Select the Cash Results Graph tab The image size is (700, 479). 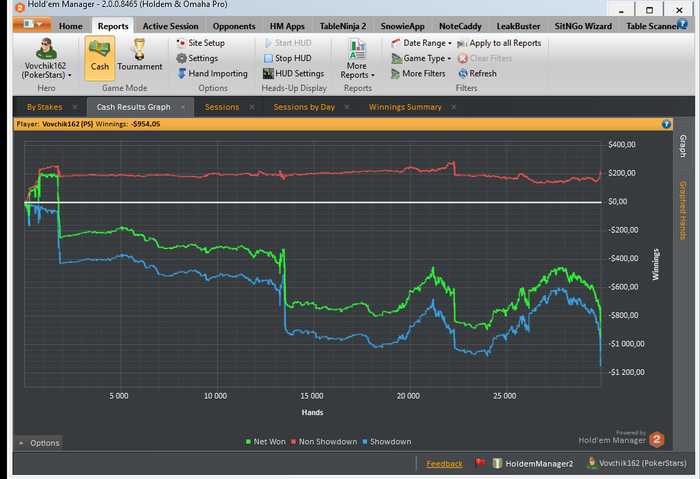(x=133, y=107)
